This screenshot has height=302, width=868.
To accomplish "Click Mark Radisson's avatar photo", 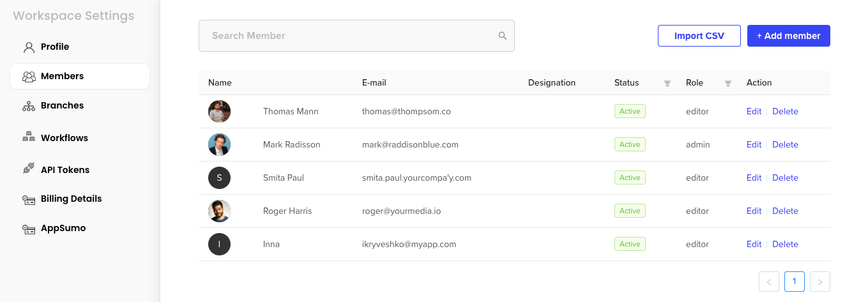I will [x=219, y=145].
